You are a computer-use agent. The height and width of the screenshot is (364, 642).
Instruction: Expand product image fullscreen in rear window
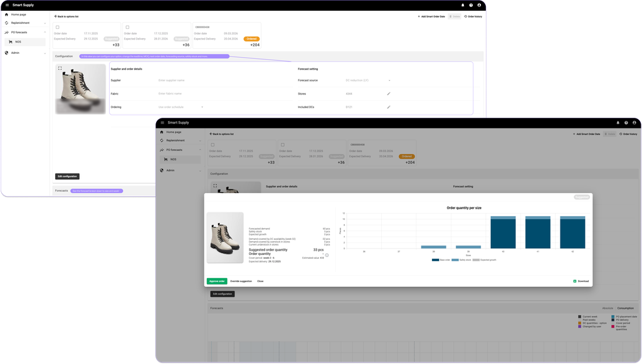pyautogui.click(x=60, y=68)
